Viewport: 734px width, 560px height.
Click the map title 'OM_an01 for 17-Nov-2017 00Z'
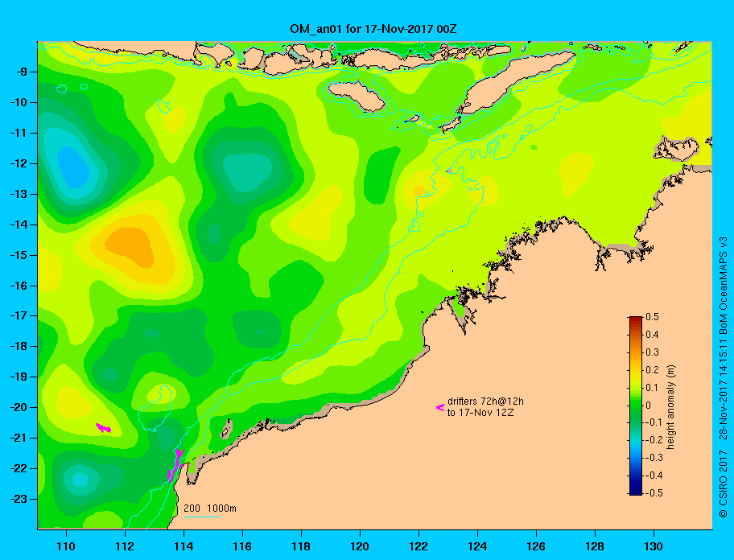point(373,29)
